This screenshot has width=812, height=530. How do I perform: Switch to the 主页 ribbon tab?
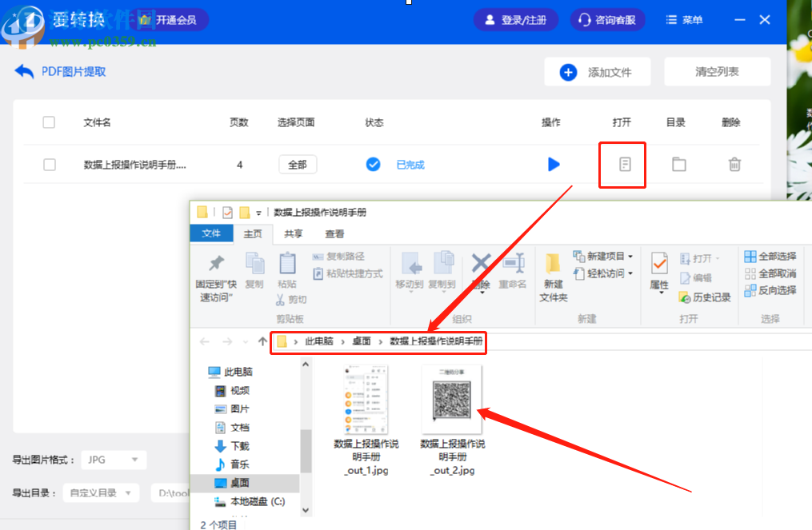(253, 234)
